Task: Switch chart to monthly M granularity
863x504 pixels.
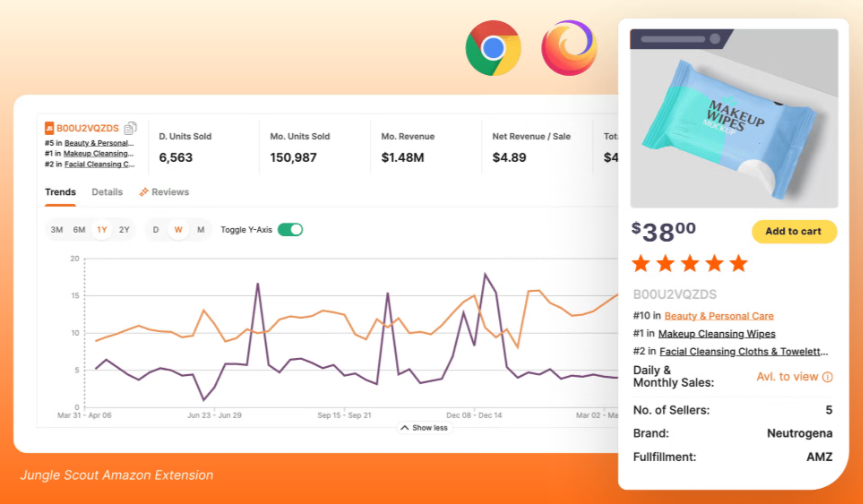Action: [x=201, y=230]
